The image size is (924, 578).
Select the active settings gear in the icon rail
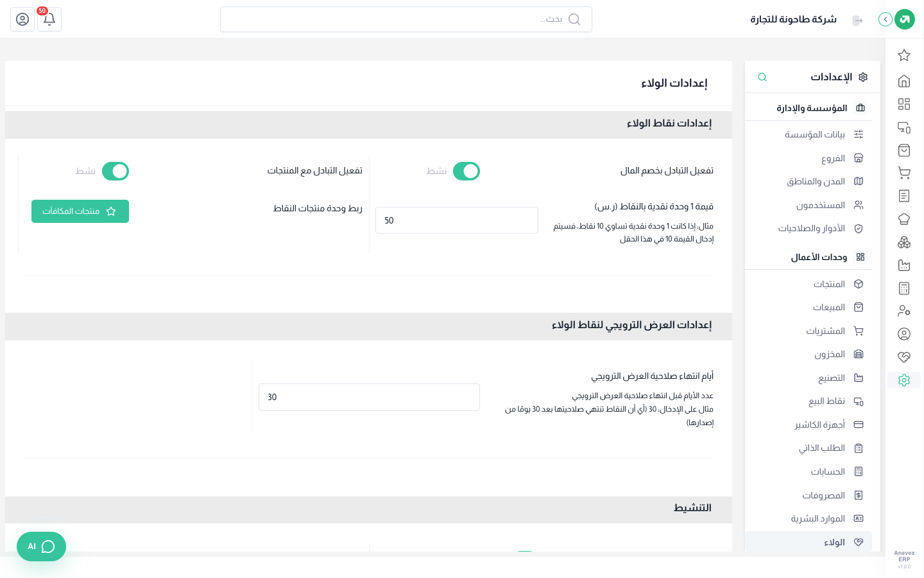904,380
